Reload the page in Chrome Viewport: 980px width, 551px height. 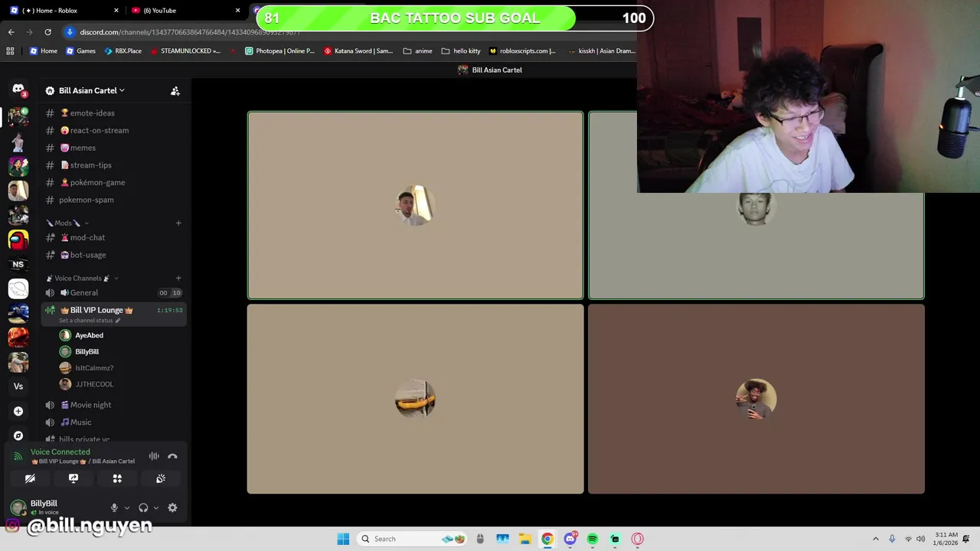pos(47,32)
